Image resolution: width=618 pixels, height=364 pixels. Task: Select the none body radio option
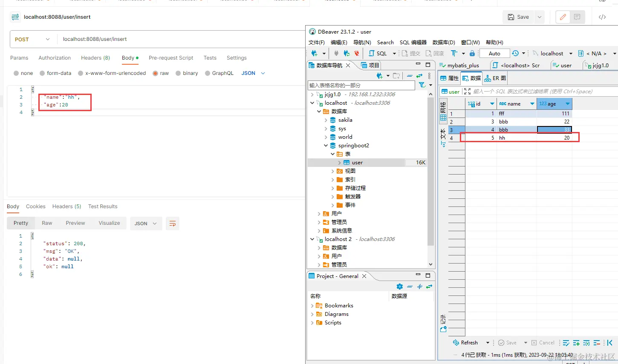click(x=16, y=73)
